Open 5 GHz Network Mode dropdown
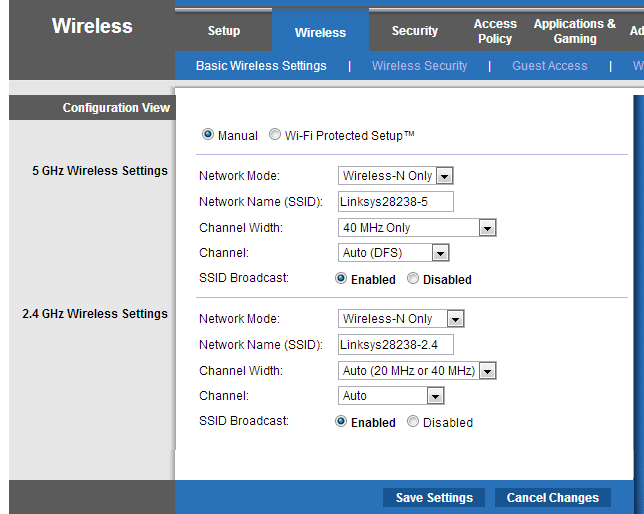This screenshot has width=644, height=514. pyautogui.click(x=445, y=176)
